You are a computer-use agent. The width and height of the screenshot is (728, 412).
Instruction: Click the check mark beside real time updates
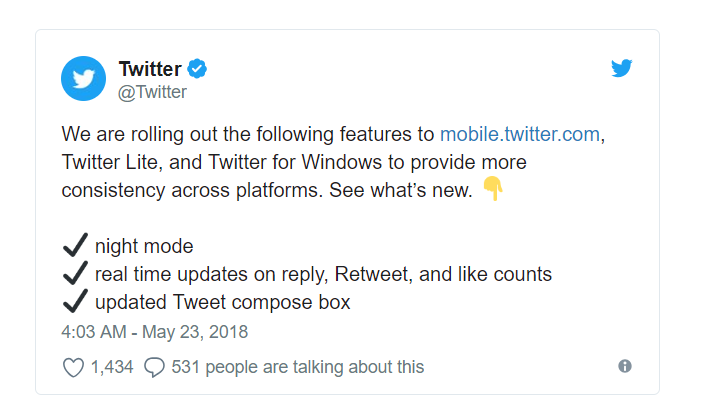(x=75, y=273)
